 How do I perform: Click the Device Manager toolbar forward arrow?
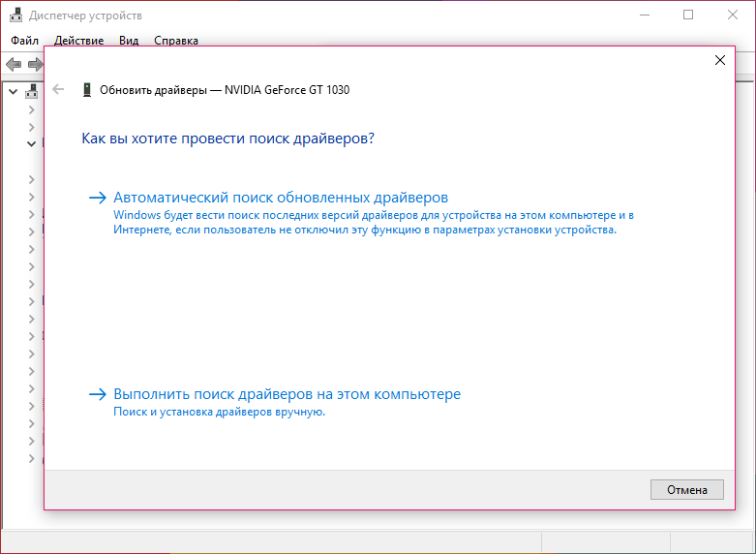click(x=36, y=64)
